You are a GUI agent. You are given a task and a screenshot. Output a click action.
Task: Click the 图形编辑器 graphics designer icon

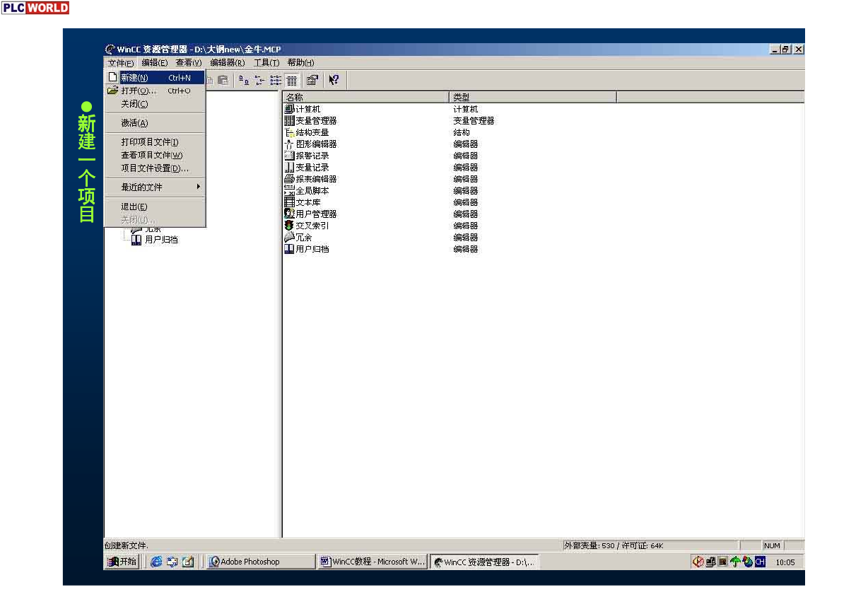click(289, 144)
